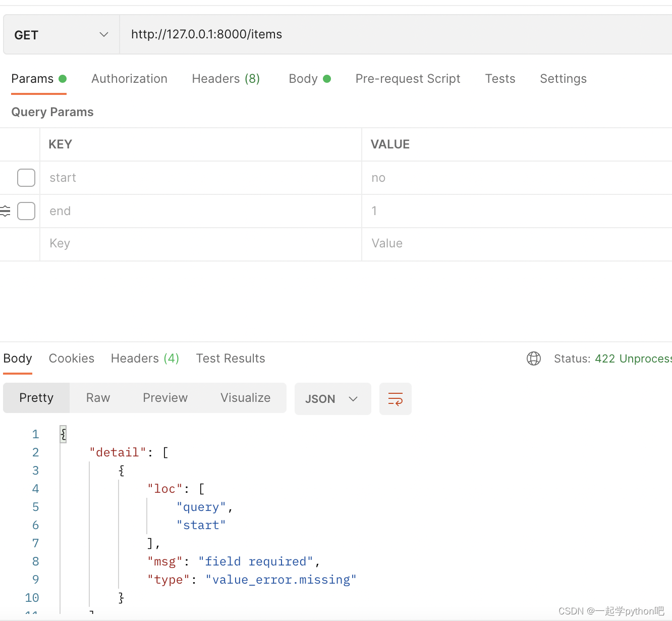Switch to the response Body tab
672x621 pixels.
coord(18,358)
